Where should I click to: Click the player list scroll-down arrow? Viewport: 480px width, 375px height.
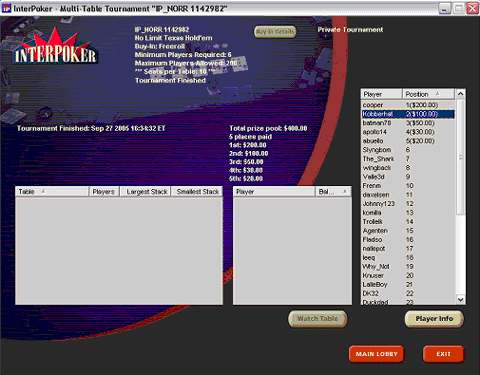461,299
